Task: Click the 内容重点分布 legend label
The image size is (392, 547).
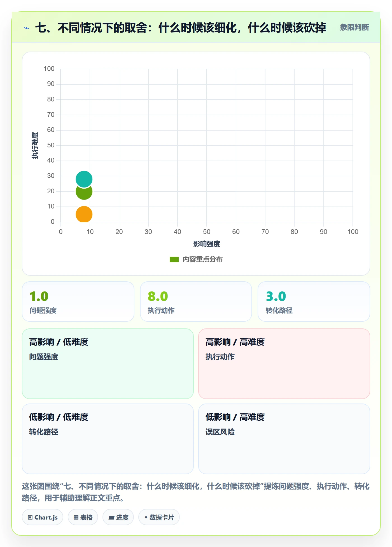Action: coord(202,259)
